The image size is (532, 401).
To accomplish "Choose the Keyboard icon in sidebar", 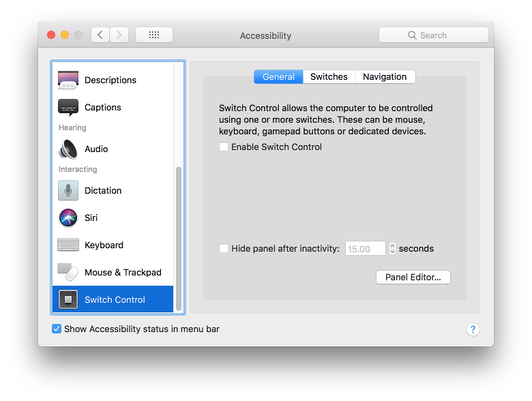I will pyautogui.click(x=68, y=245).
